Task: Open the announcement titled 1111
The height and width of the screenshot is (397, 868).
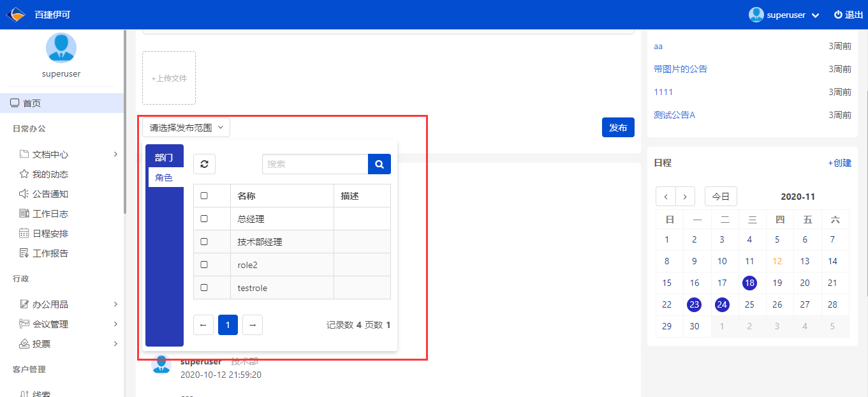Action: [663, 92]
